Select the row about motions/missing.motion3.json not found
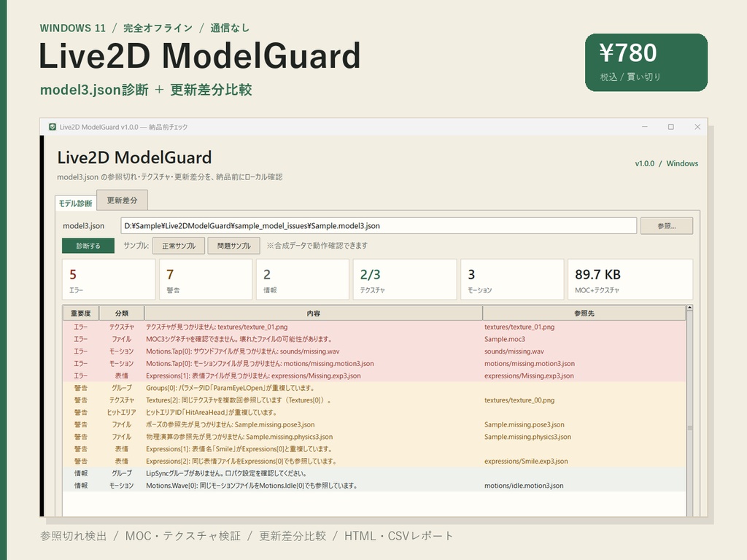This screenshot has height=560, width=747. click(x=374, y=363)
